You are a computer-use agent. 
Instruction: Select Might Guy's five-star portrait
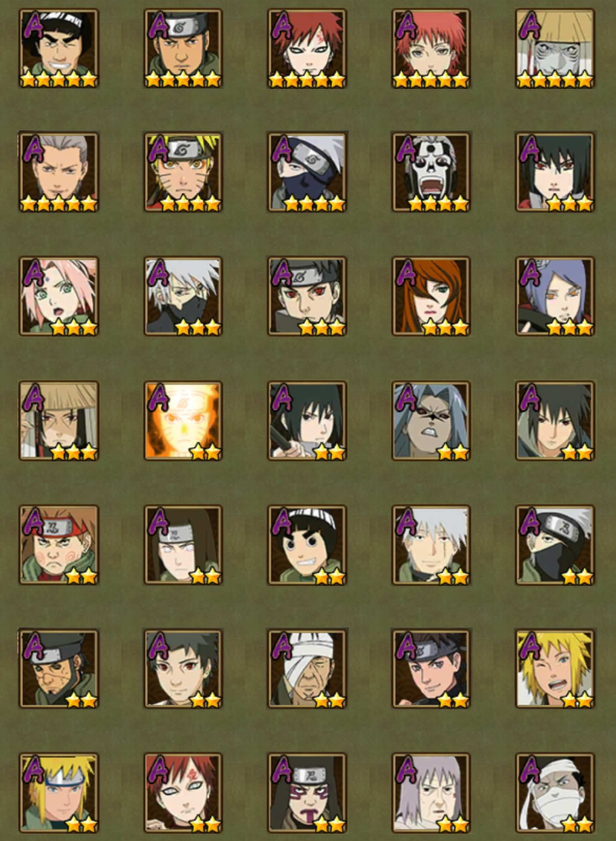(x=59, y=49)
